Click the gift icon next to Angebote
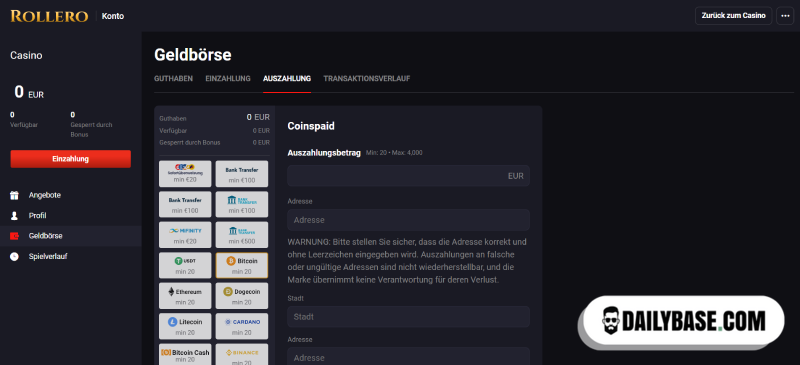800x365 pixels. 14,195
